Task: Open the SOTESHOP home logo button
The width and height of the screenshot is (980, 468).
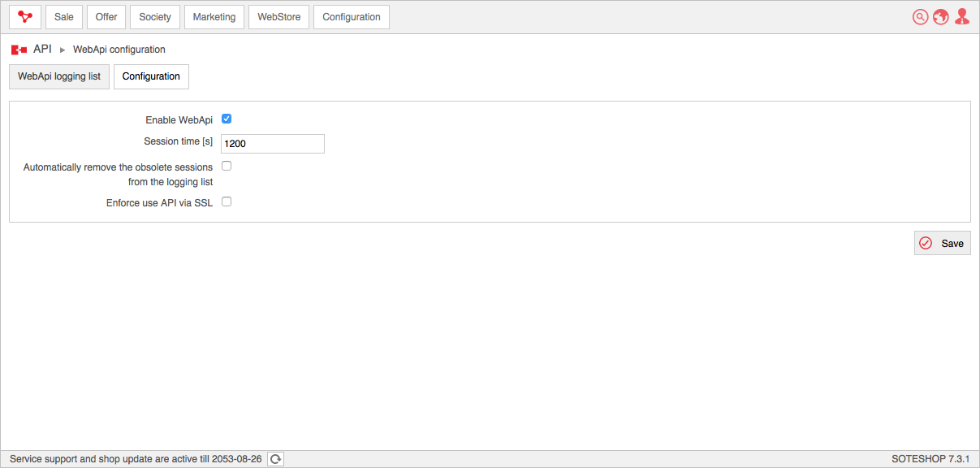Action: tap(25, 17)
